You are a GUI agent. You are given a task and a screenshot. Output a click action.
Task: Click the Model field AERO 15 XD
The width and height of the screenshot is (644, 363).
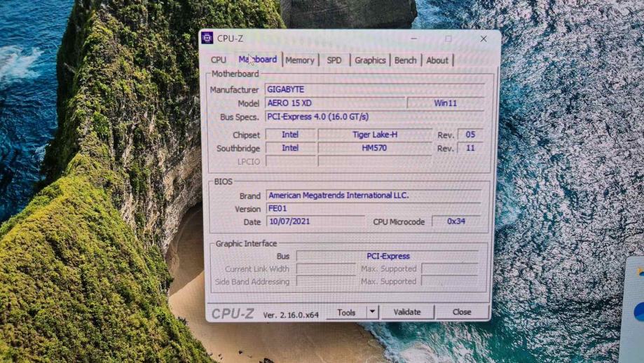pyautogui.click(x=335, y=103)
